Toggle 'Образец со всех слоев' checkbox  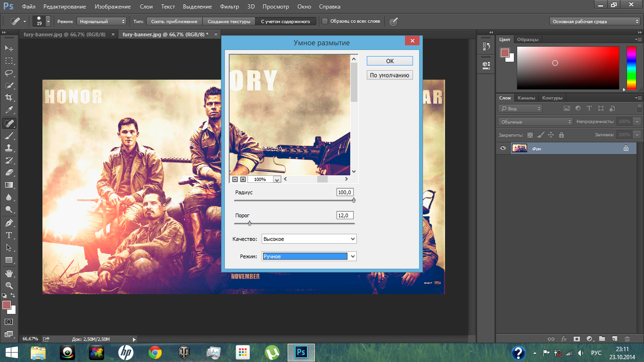click(325, 21)
